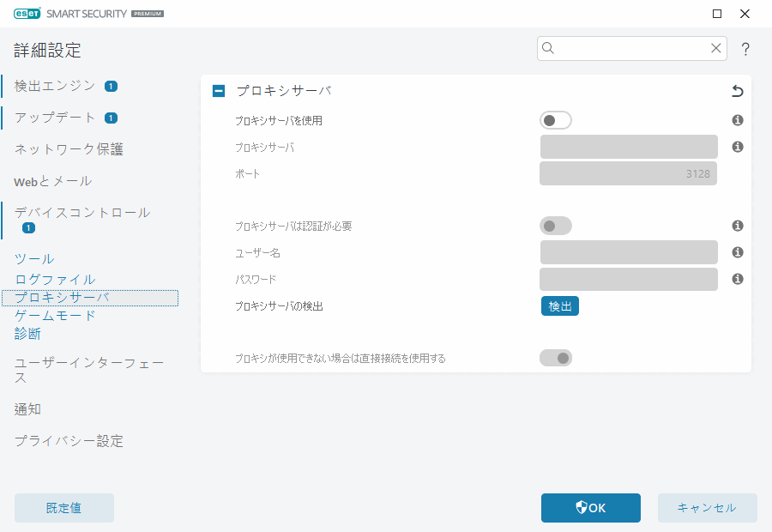Show info for プロキシサーバを使用 setting

pyautogui.click(x=737, y=120)
